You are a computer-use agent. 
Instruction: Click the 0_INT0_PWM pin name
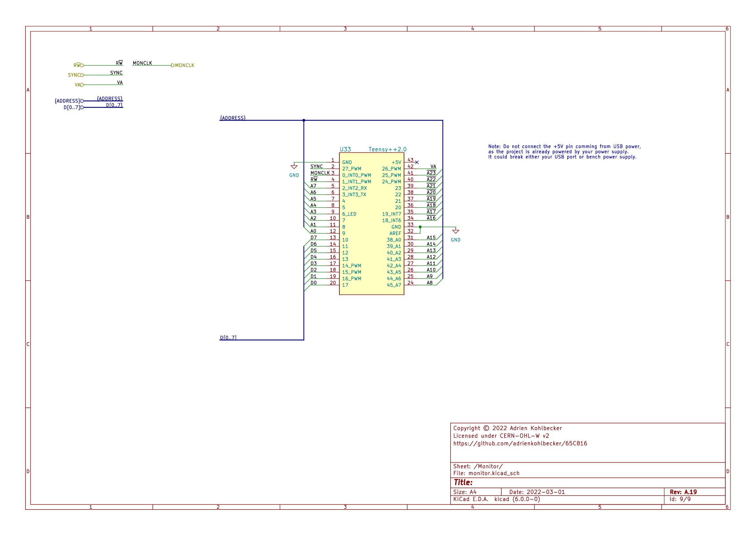click(356, 175)
